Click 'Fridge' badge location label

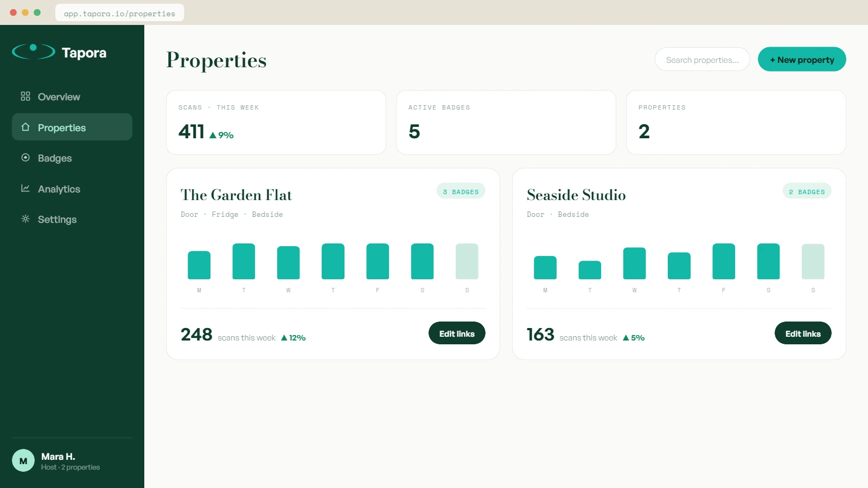(225, 214)
